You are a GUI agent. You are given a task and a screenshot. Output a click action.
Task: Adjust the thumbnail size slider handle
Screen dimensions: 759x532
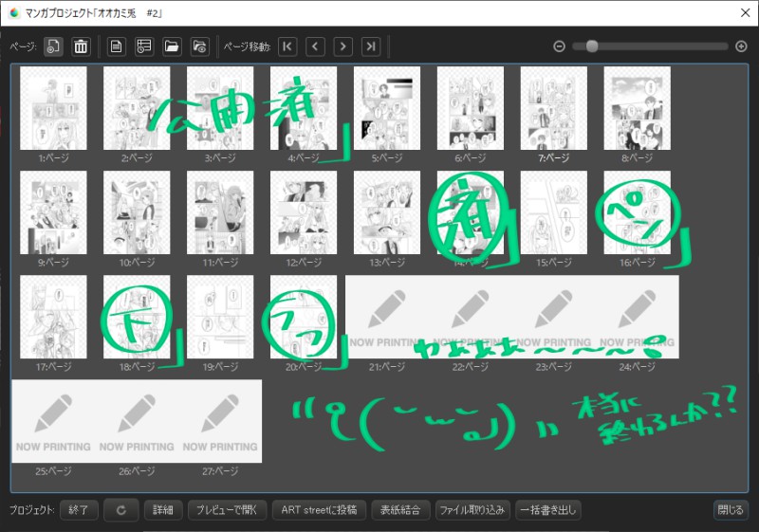pyautogui.click(x=591, y=46)
